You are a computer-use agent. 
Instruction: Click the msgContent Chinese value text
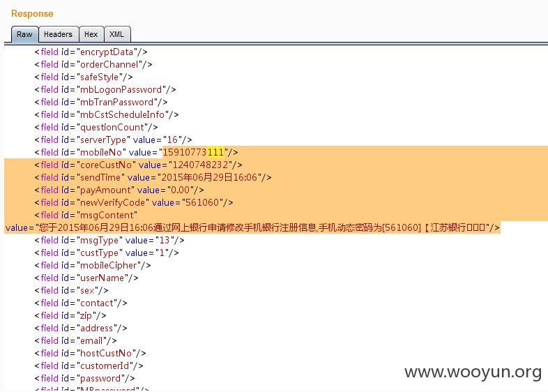tap(262, 228)
